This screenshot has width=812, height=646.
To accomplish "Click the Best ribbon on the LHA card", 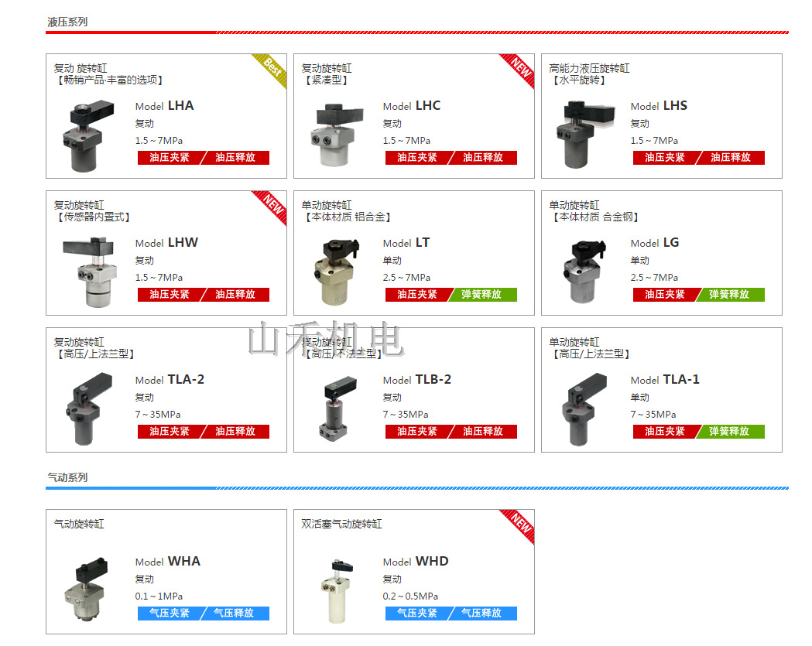I will 272,70.
